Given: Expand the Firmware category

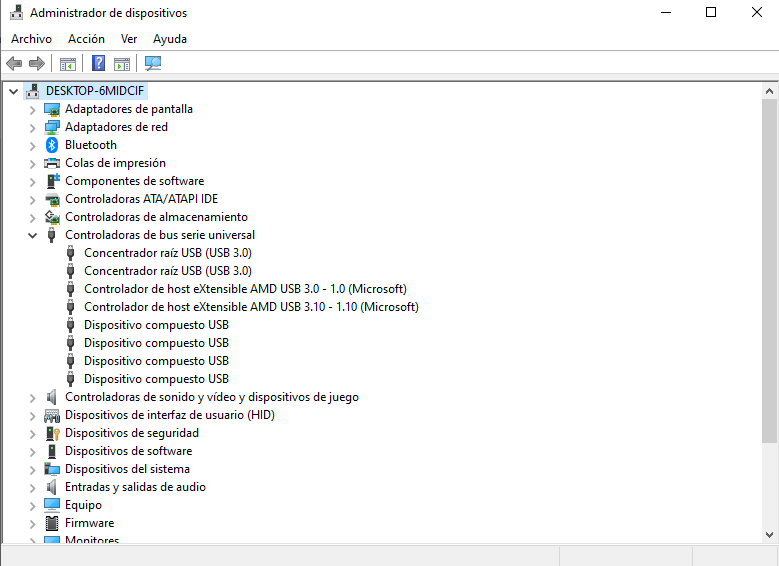Looking at the screenshot, I should coord(32,524).
